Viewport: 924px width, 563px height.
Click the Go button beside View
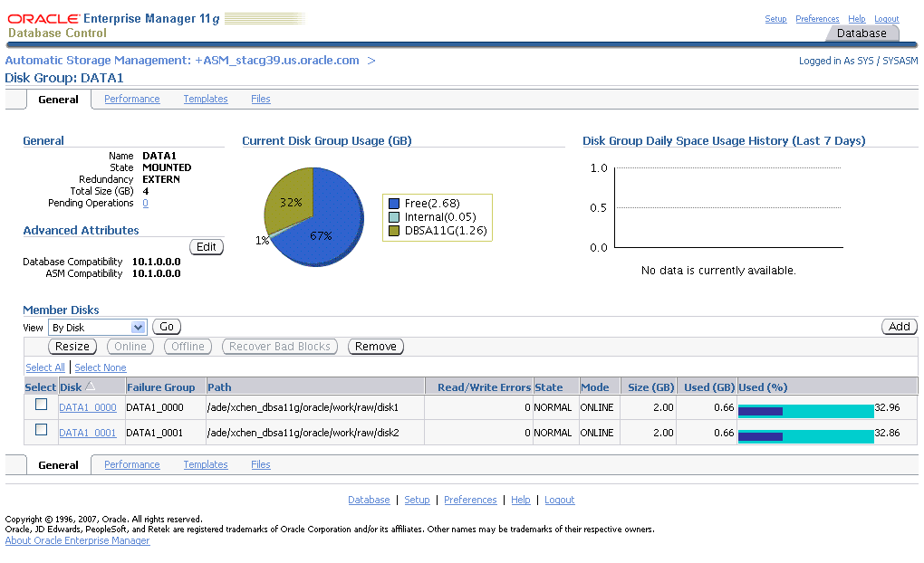pyautogui.click(x=167, y=327)
